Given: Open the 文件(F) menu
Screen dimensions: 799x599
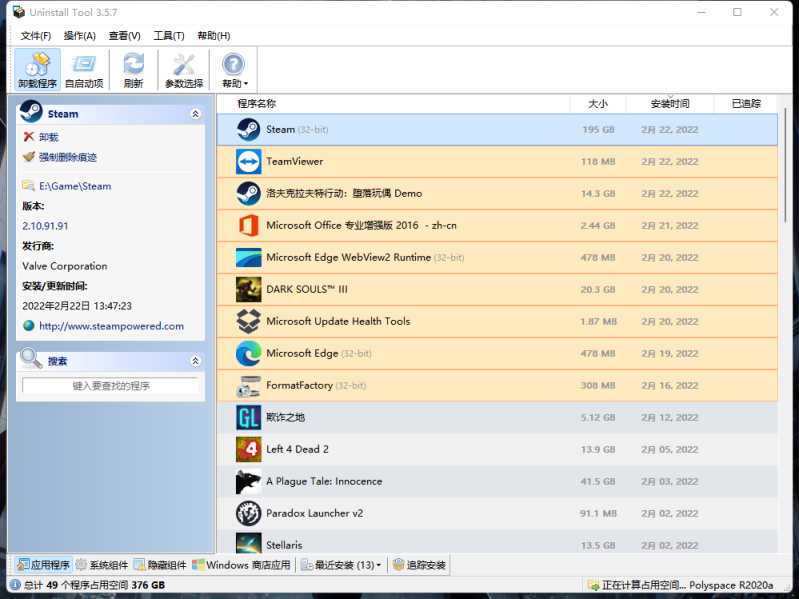Looking at the screenshot, I should pos(36,36).
